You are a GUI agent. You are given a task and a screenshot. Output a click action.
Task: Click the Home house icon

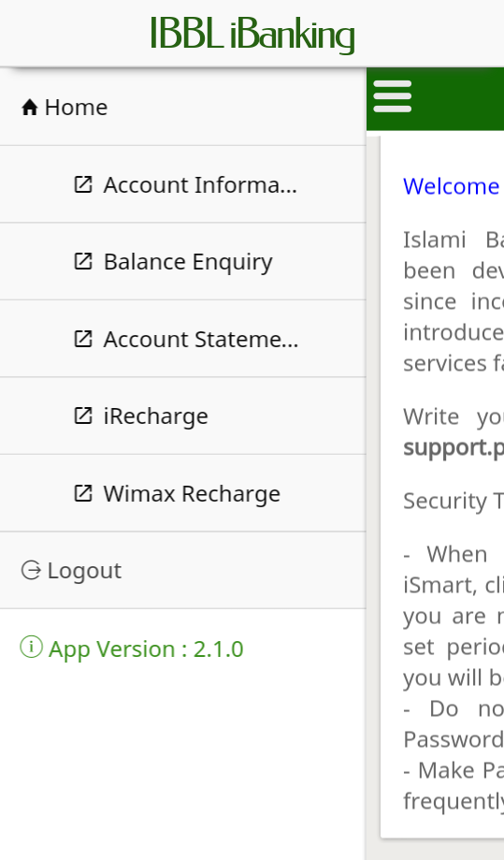[x=30, y=107]
